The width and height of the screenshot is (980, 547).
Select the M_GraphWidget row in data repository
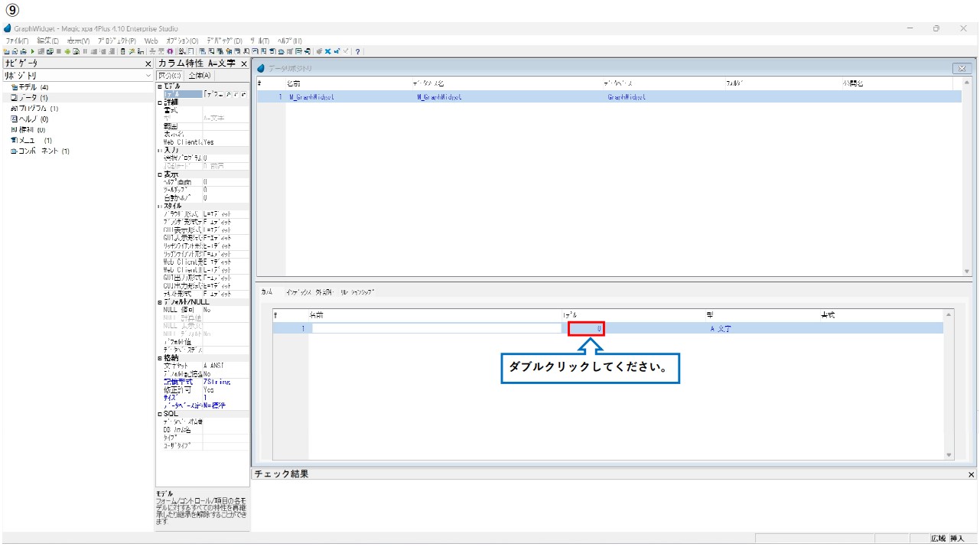click(x=311, y=97)
